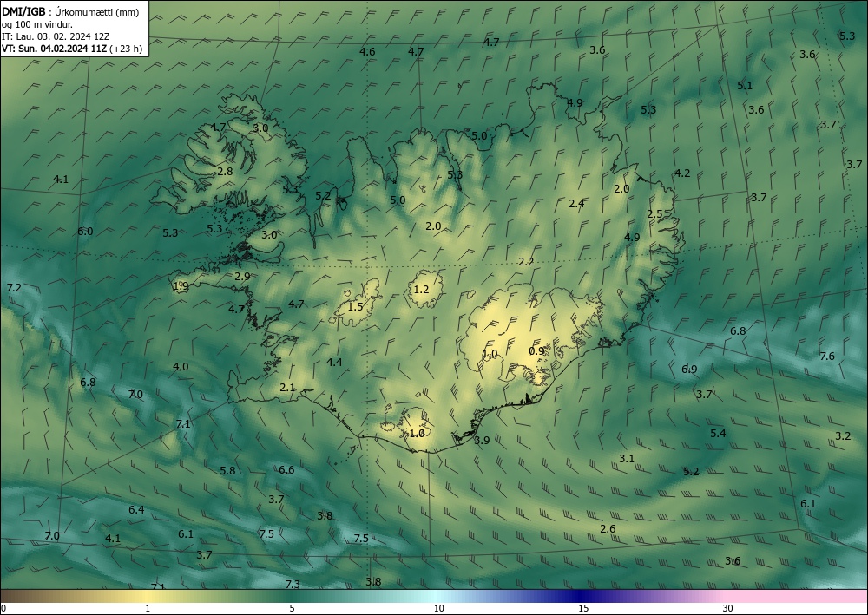This screenshot has width=868, height=615.
Task: Click the colorbar tick label '0'
Action: tap(3, 608)
